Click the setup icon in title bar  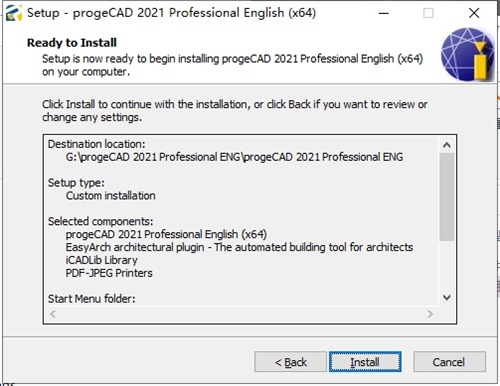(14, 13)
